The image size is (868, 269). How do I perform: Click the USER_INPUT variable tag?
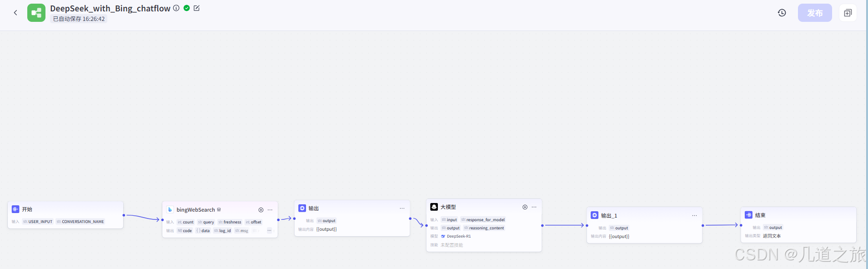[x=38, y=222]
